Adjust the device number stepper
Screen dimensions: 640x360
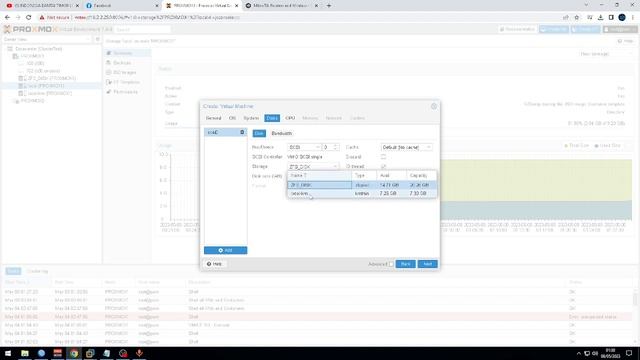336,147
